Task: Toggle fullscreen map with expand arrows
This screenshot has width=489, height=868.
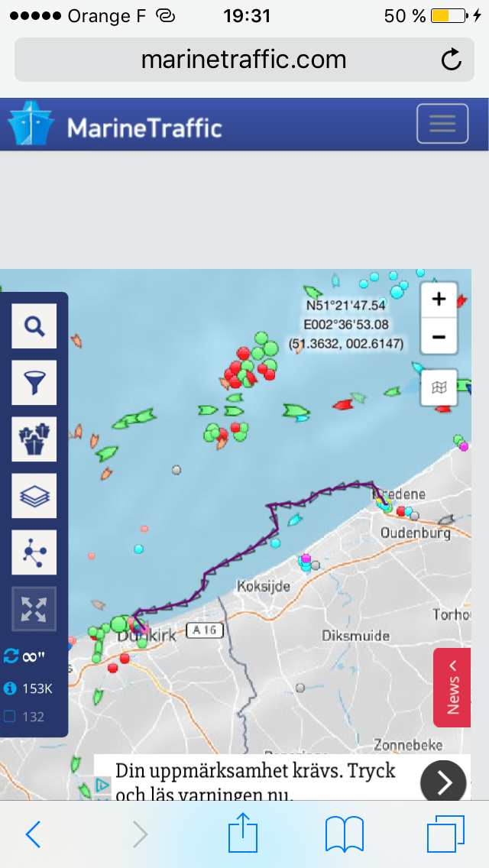Action: tap(34, 608)
